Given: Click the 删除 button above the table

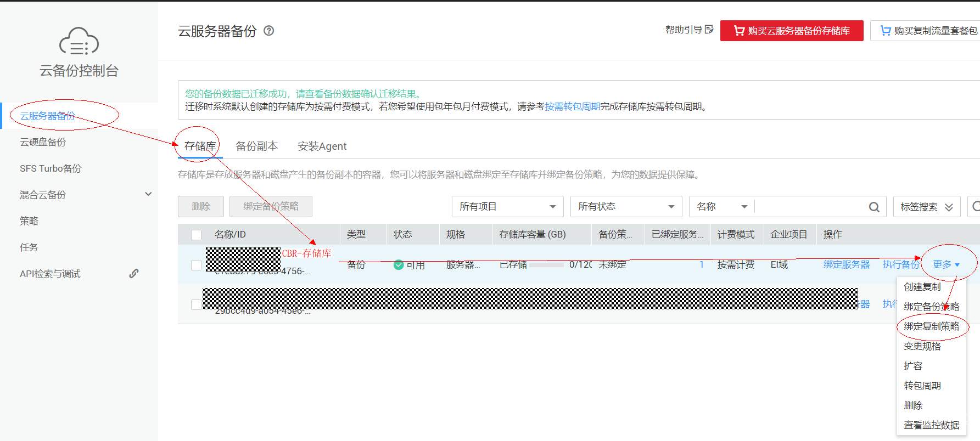Looking at the screenshot, I should click(x=201, y=206).
